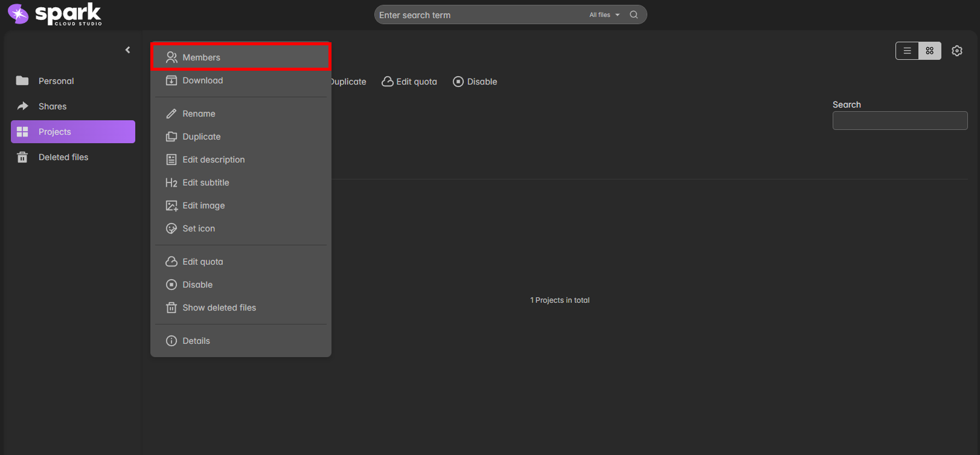
Task: Open the All files filter dropdown
Action: [x=604, y=15]
